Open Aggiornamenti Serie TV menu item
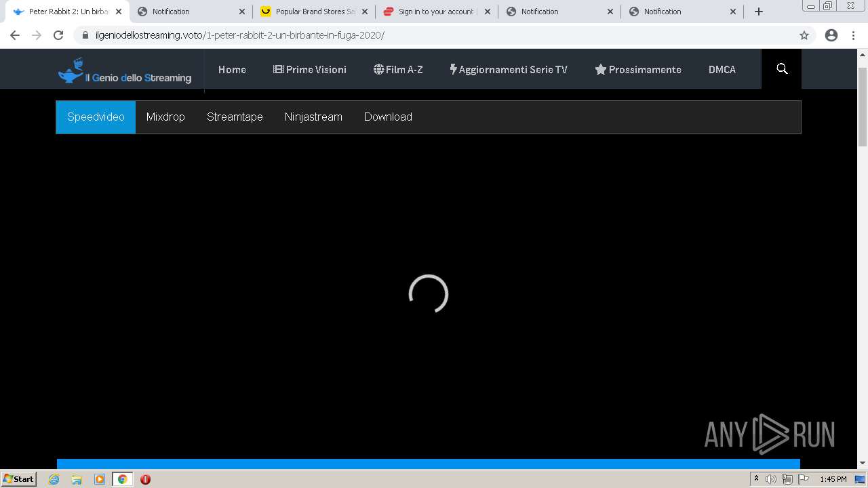The image size is (868, 488). click(509, 69)
